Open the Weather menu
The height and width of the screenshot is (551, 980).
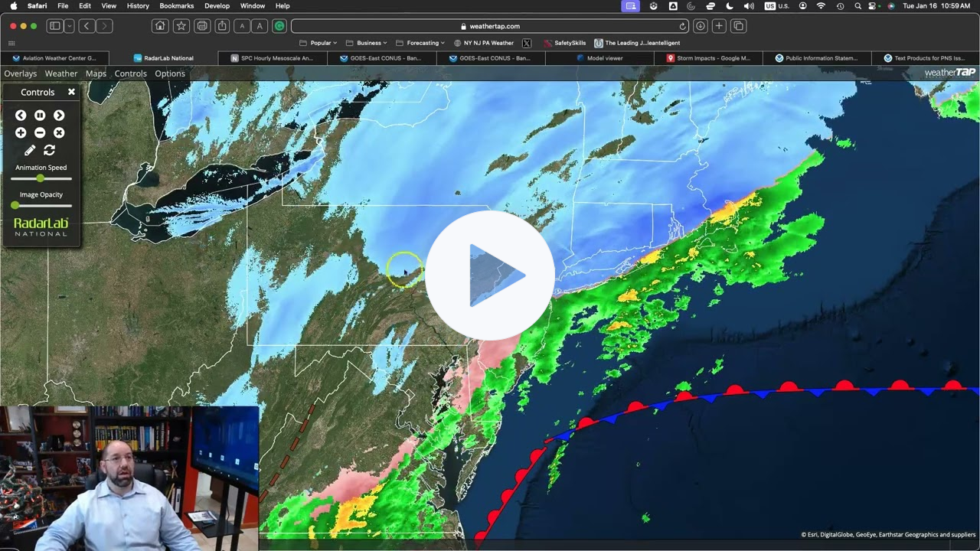[60, 73]
